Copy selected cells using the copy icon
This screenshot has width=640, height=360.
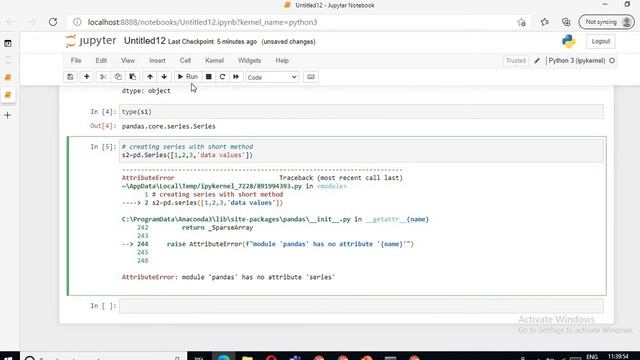tap(118, 77)
